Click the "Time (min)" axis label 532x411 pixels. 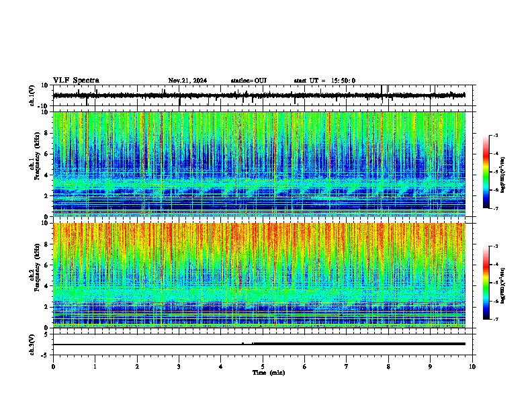click(x=269, y=373)
